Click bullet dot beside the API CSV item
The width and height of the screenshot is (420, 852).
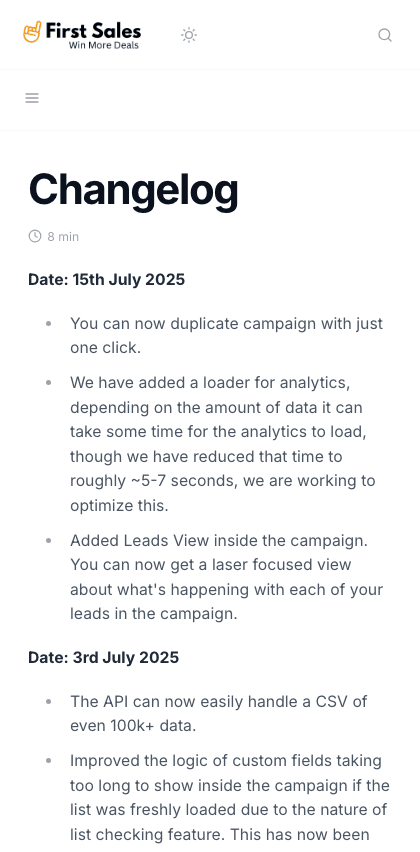[x=48, y=701]
